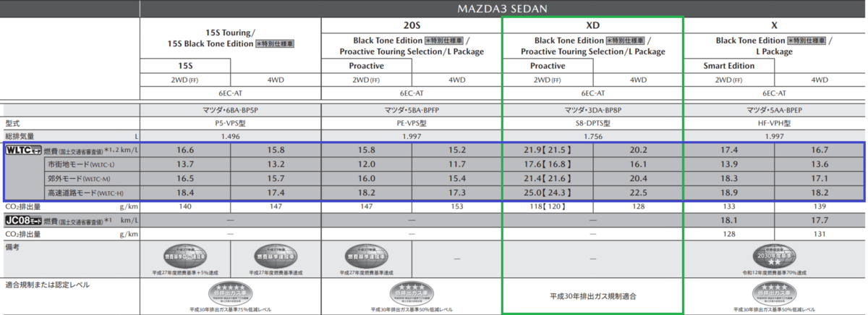Click JC08 CO2 value 131
Image resolution: width=868 pixels, height=315 pixels.
pyautogui.click(x=820, y=234)
